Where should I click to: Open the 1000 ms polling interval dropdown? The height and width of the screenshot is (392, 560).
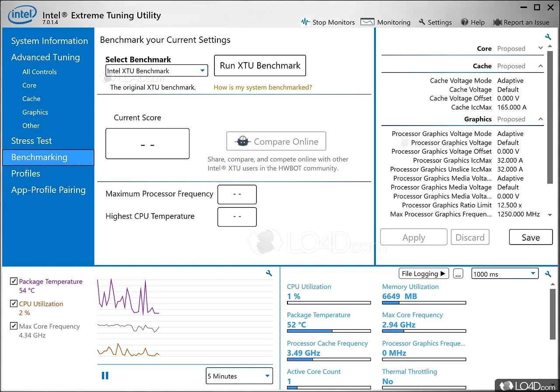point(505,274)
